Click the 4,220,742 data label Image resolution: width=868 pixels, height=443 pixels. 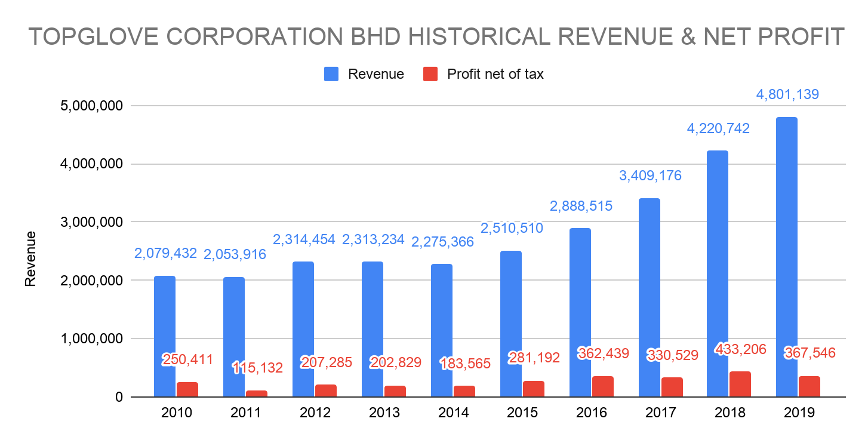click(718, 128)
